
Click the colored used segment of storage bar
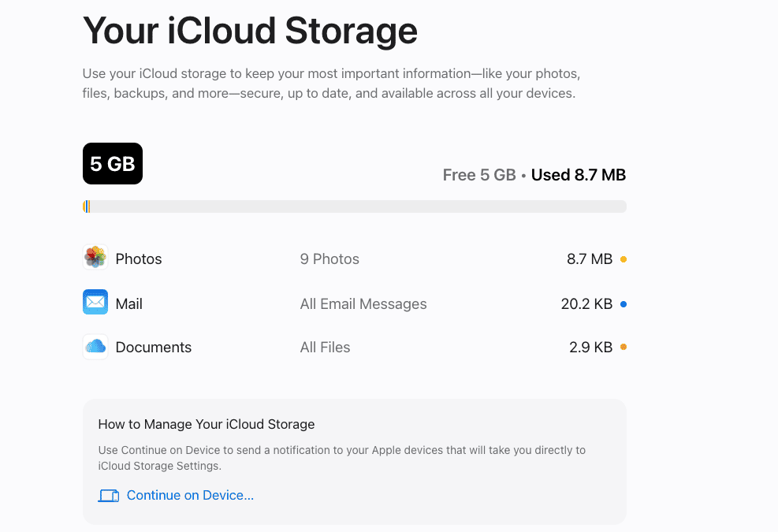(87, 206)
